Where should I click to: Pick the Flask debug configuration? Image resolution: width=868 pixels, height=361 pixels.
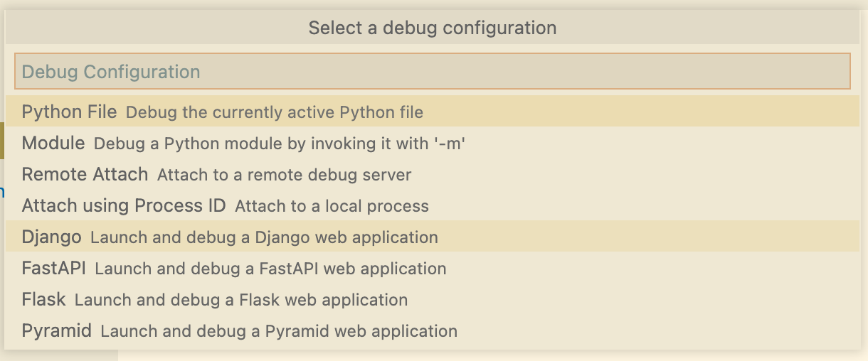coord(433,299)
